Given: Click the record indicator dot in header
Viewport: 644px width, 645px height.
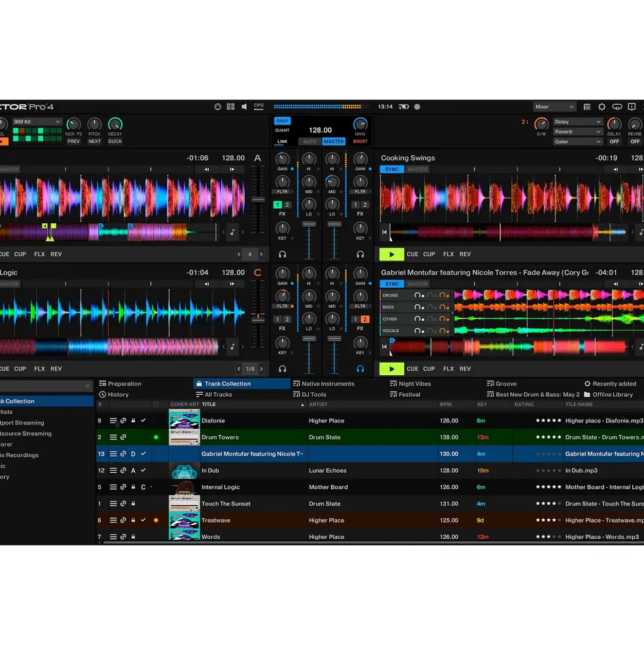Looking at the screenshot, I should click(x=417, y=107).
